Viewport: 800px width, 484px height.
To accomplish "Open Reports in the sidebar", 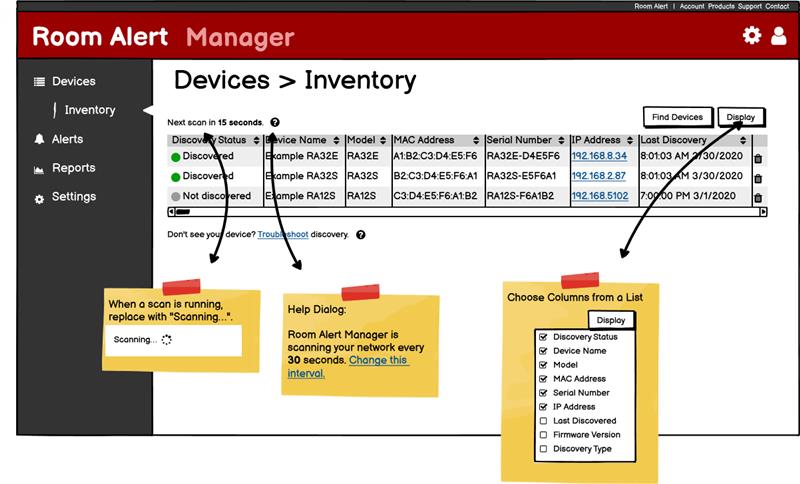I will click(x=73, y=168).
